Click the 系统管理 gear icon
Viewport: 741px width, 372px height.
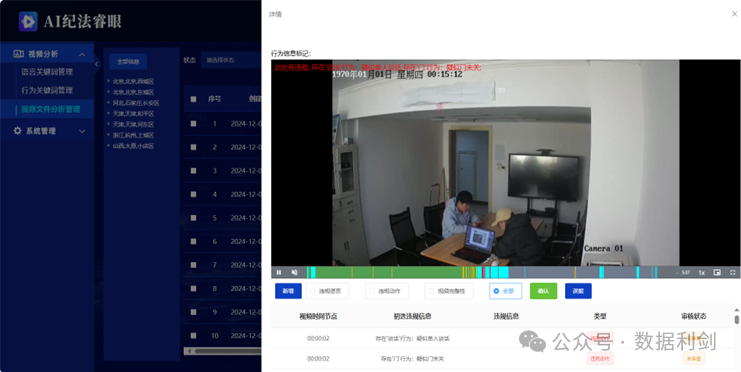(x=17, y=131)
